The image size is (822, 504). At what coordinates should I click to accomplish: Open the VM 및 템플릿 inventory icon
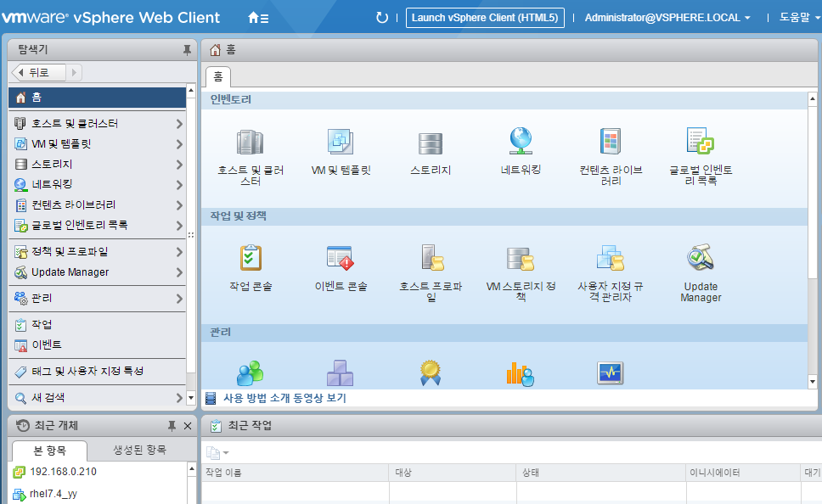click(341, 142)
